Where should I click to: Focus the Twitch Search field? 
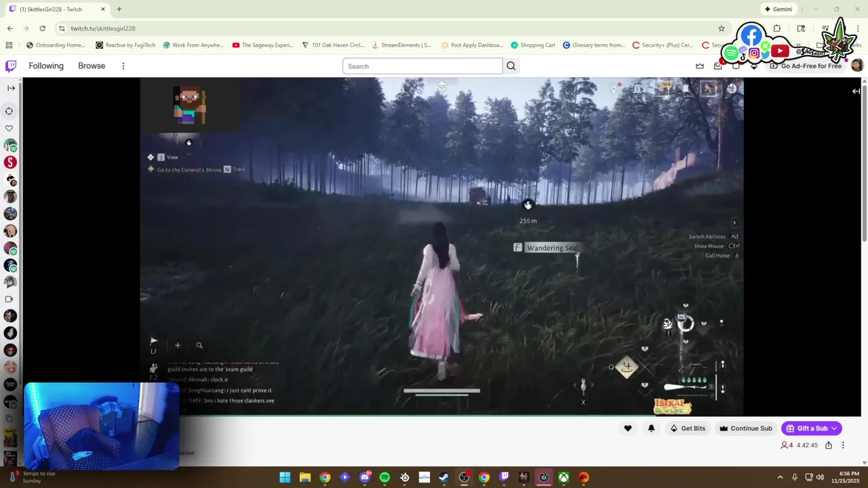[422, 66]
